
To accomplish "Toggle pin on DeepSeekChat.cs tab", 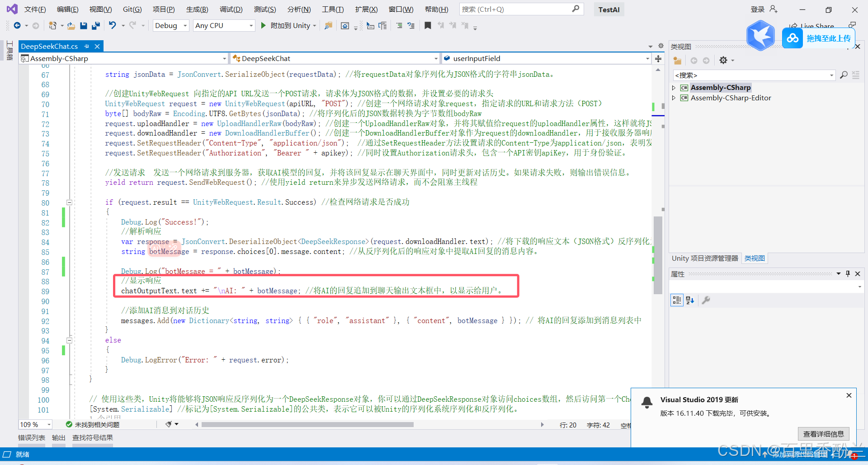I will point(87,46).
